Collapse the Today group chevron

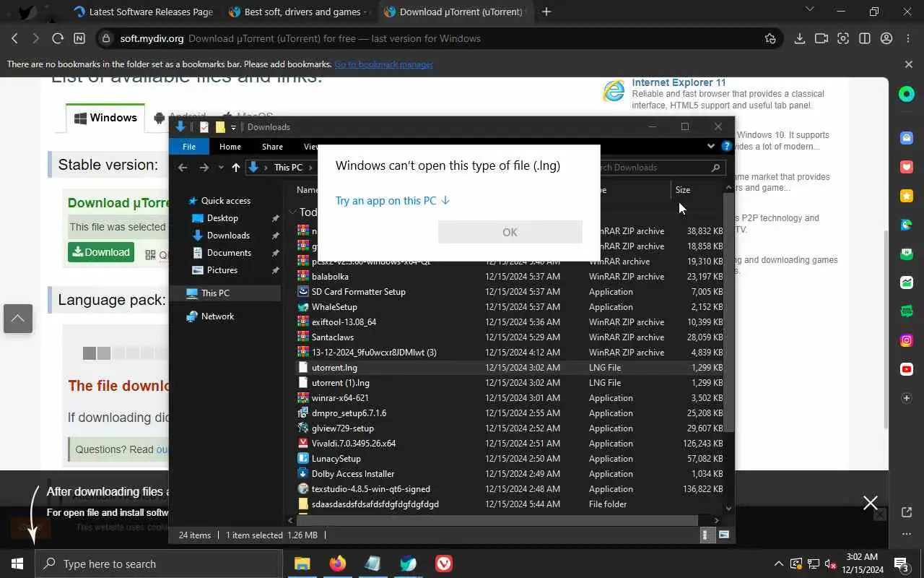point(292,212)
